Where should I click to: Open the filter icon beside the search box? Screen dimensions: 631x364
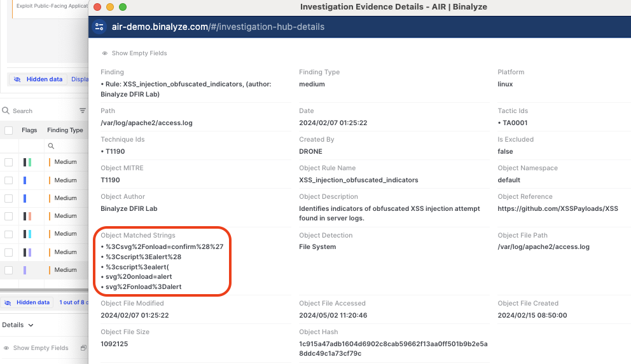(83, 111)
